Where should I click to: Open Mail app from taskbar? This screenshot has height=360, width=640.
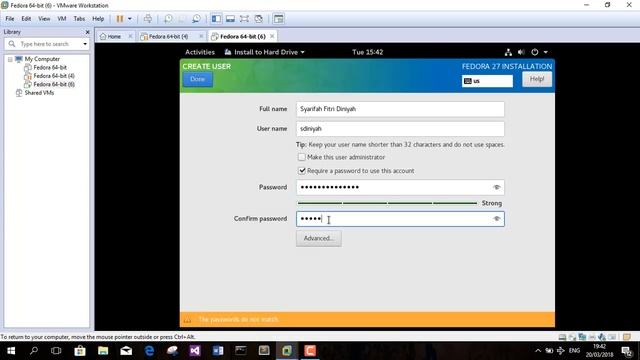pyautogui.click(x=126, y=351)
